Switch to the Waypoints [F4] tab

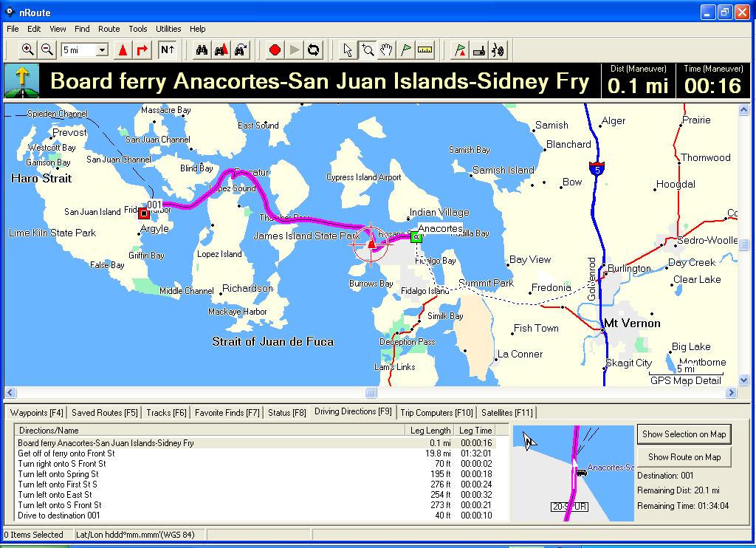pos(37,412)
